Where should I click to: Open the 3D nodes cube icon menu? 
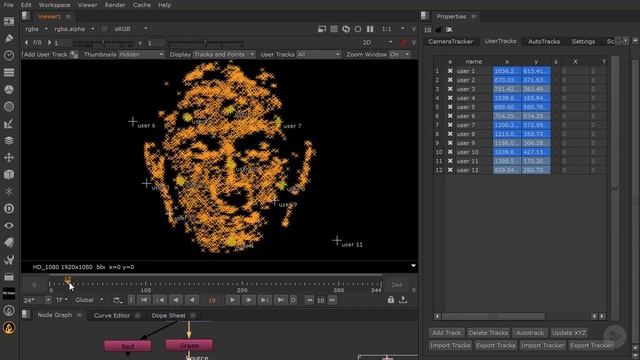click(x=9, y=174)
